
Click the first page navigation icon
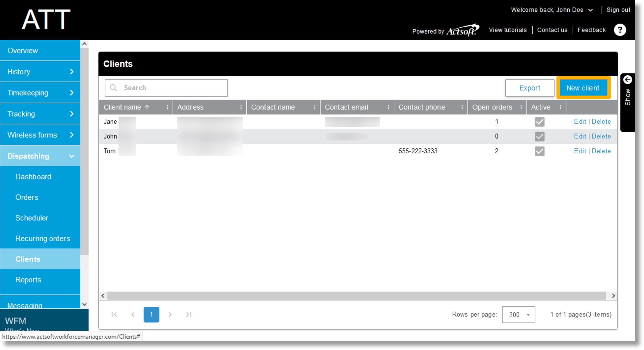coord(114,314)
